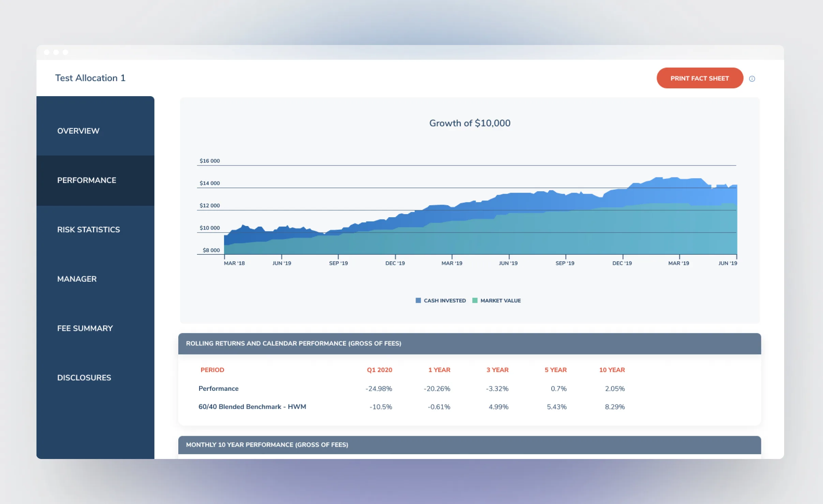Click the Test Allocation 1 title
This screenshot has height=504, width=823.
pyautogui.click(x=90, y=78)
